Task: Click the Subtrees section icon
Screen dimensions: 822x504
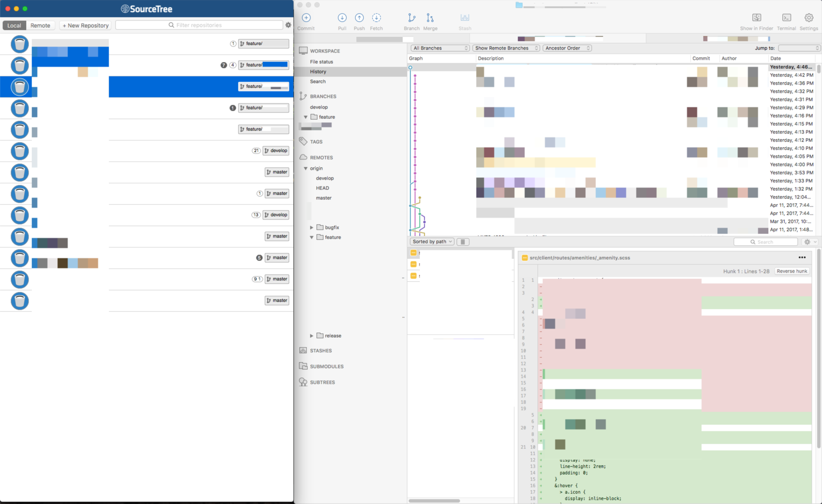Action: tap(303, 382)
